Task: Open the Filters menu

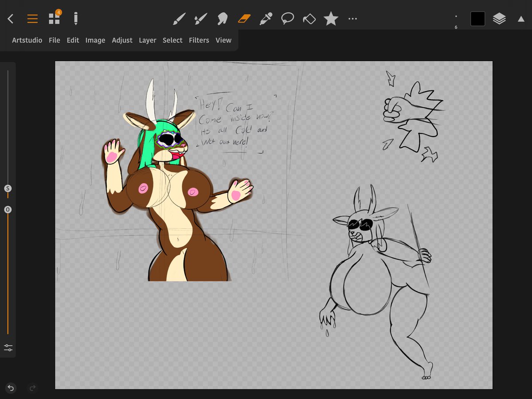Action: click(199, 40)
